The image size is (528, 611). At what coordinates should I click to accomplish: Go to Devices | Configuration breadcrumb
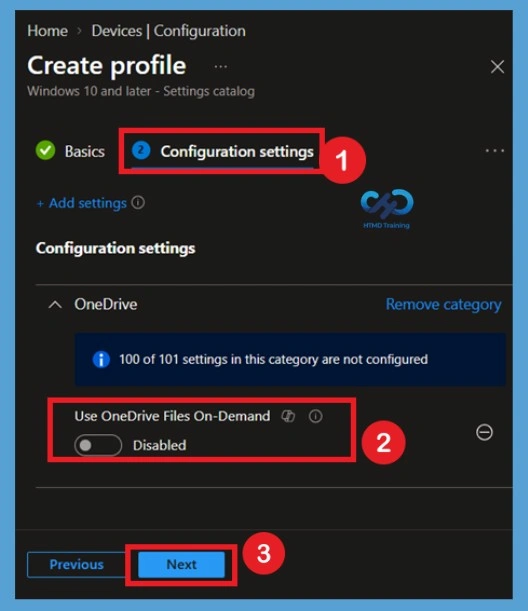point(168,31)
